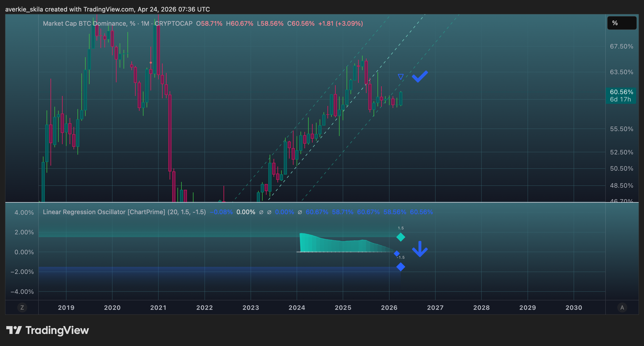Viewport: 644px width, 346px height.
Task: Click the 2028 label on time axis
Action: click(481, 308)
